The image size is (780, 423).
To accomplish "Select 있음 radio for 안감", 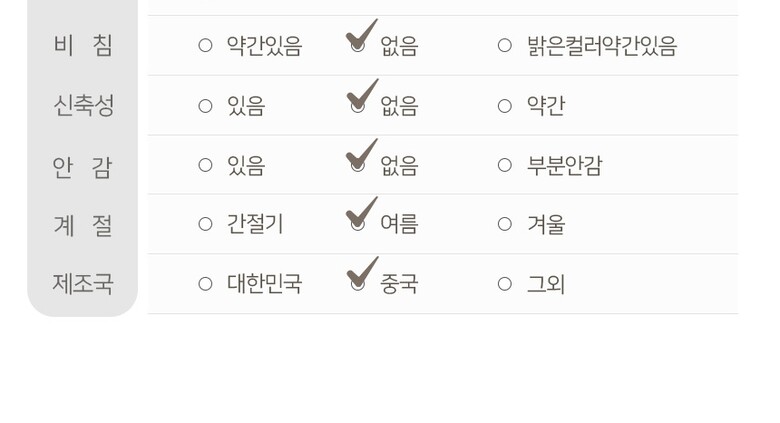I will pyautogui.click(x=205, y=166).
